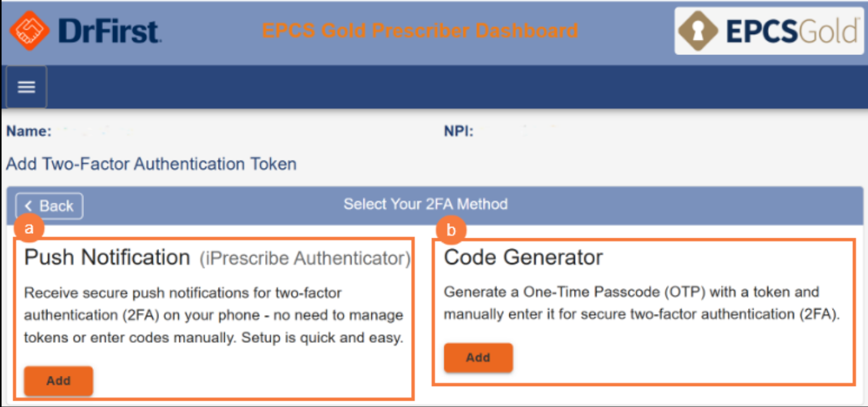Click the Back button chevron arrow

pyautogui.click(x=28, y=206)
